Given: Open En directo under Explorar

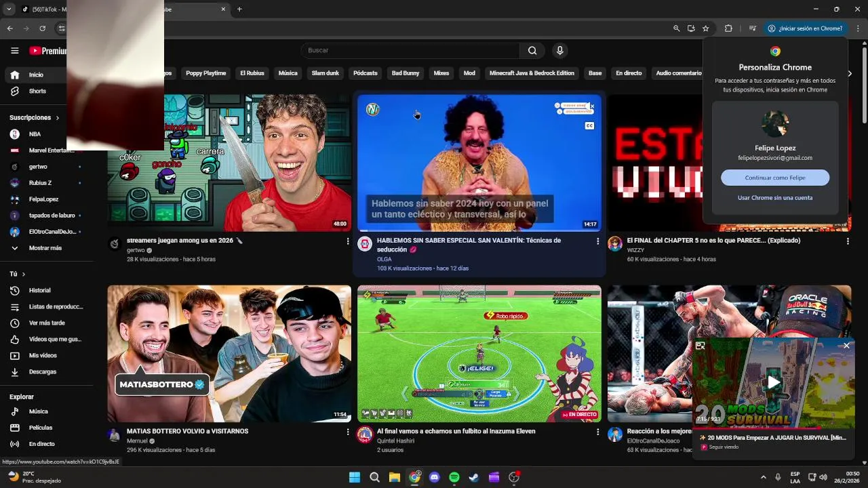Looking at the screenshot, I should [46, 444].
